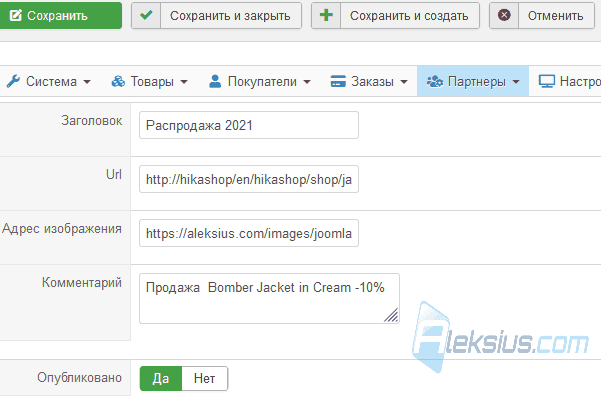Set Опубликовано to Да

(x=161, y=378)
